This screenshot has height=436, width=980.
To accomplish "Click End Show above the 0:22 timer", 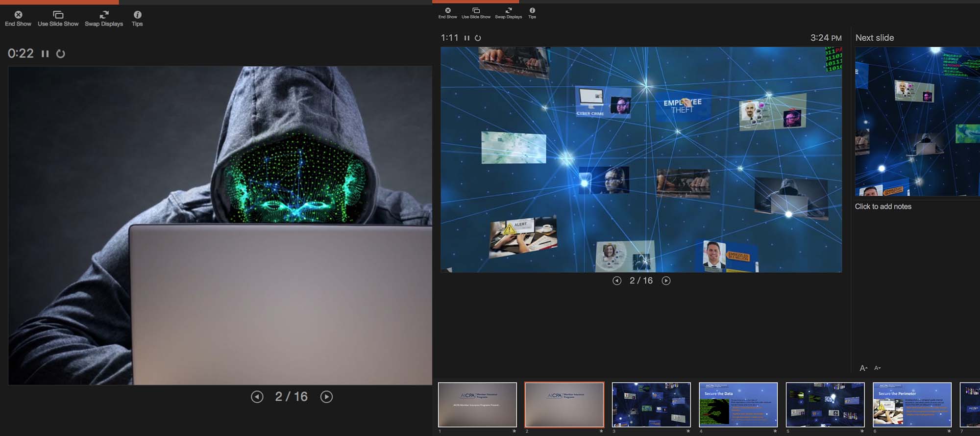I will (x=18, y=19).
